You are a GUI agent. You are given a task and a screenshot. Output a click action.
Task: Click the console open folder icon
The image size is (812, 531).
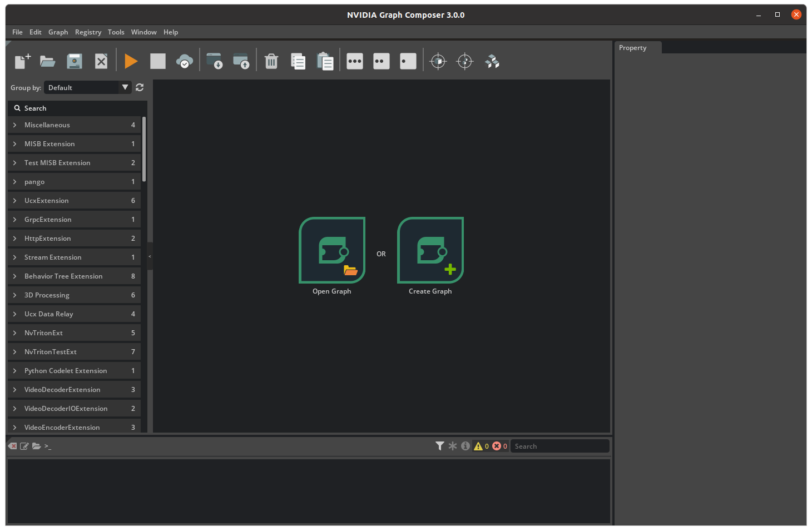37,446
